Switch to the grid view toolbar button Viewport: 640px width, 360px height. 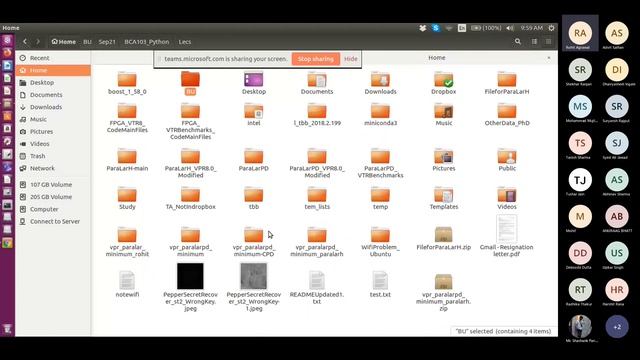549,41
